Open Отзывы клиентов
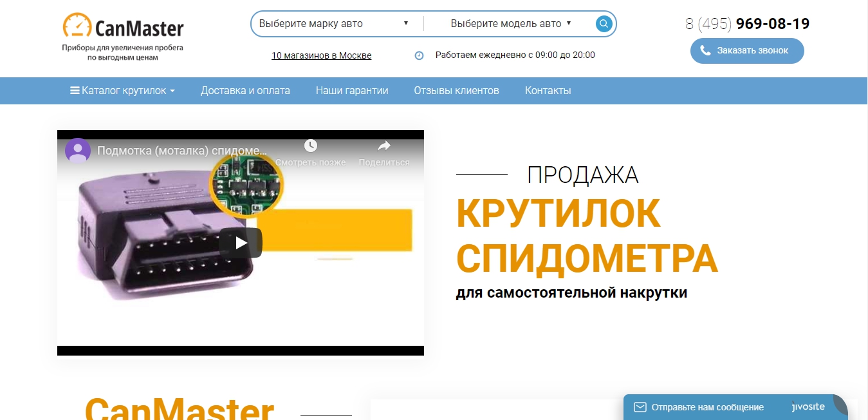Screen dimensions: 868x420 pos(456,91)
